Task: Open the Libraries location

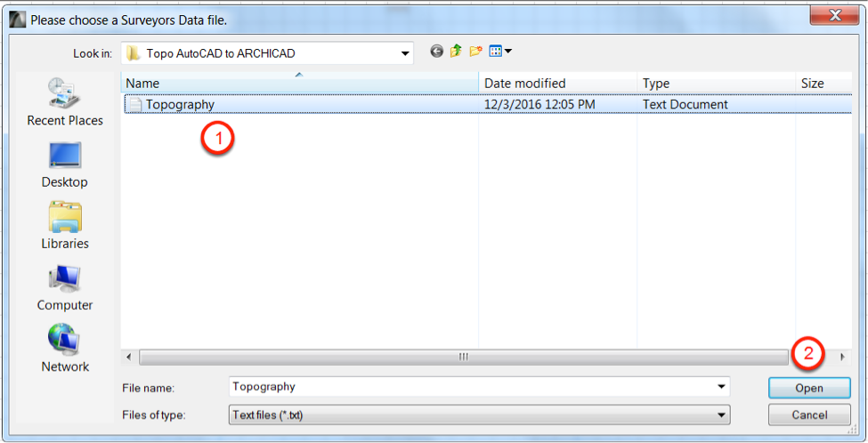Action: (65, 226)
